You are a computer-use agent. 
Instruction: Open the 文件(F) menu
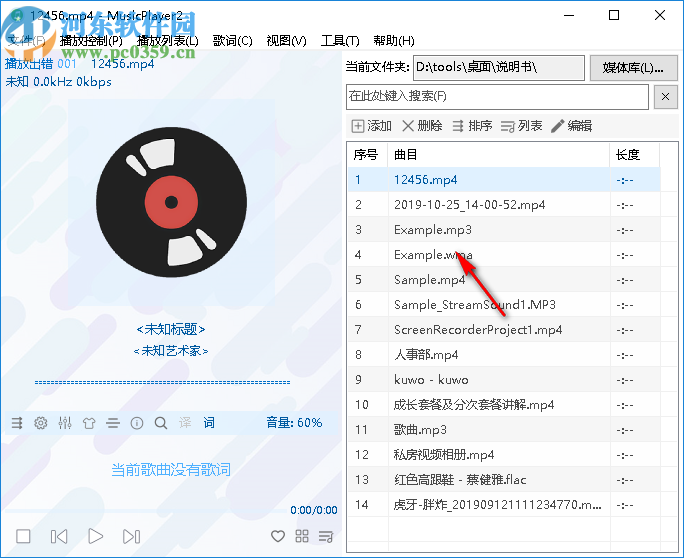click(26, 41)
